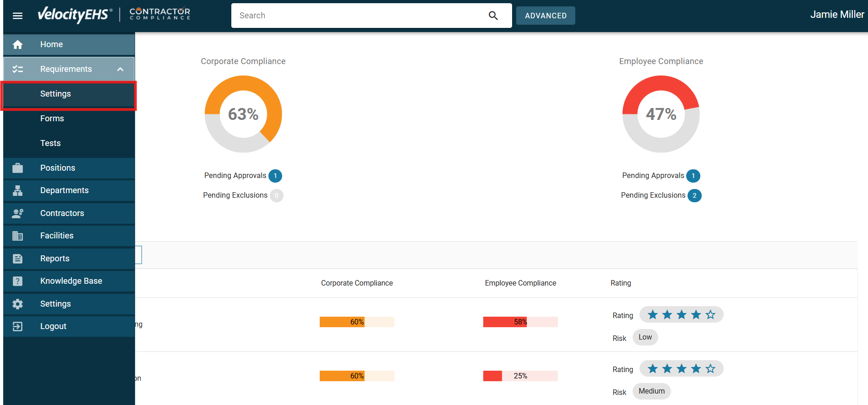Open the hamburger menu icon
The height and width of the screenshot is (405, 868).
click(x=17, y=16)
